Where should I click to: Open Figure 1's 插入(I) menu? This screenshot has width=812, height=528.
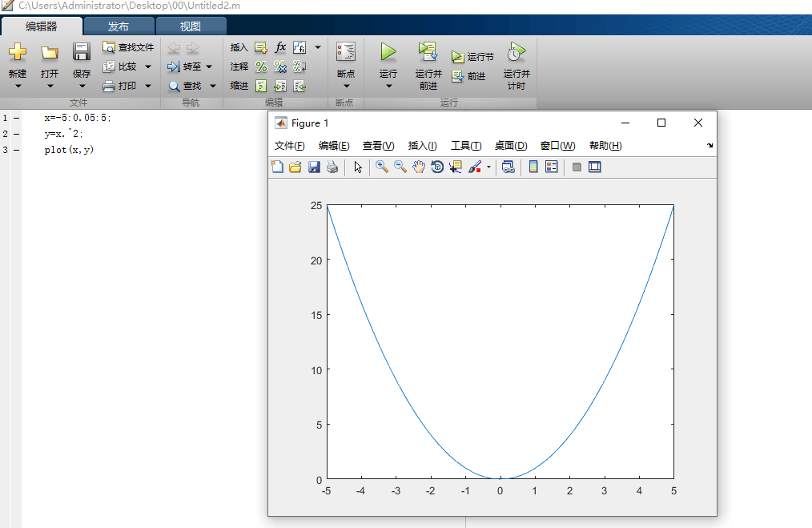[423, 146]
